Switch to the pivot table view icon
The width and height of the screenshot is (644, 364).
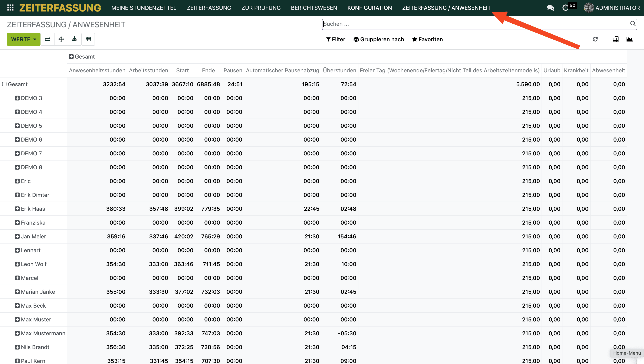pos(615,39)
